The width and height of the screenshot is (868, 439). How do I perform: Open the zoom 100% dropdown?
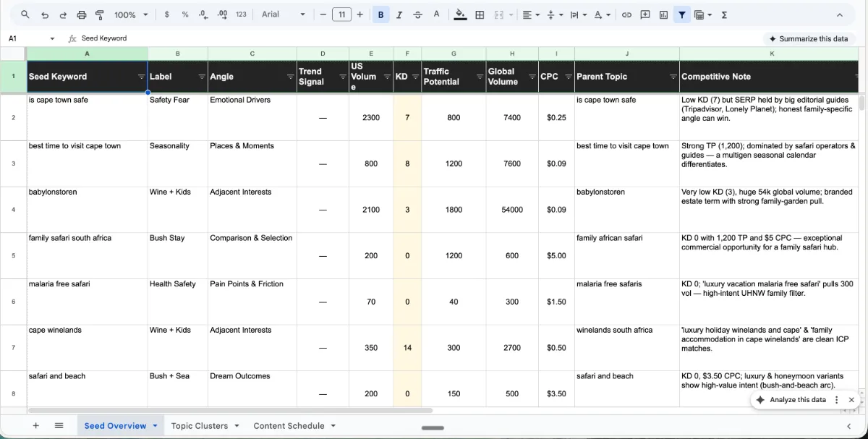(131, 14)
